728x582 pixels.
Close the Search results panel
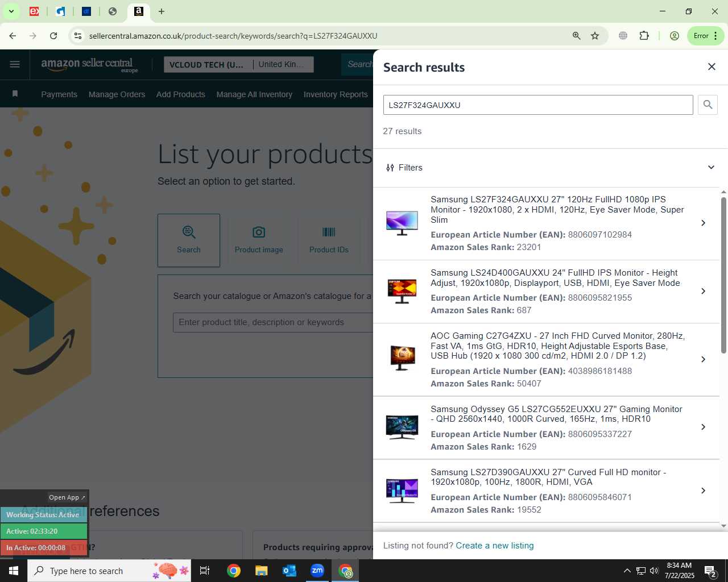pos(712,67)
